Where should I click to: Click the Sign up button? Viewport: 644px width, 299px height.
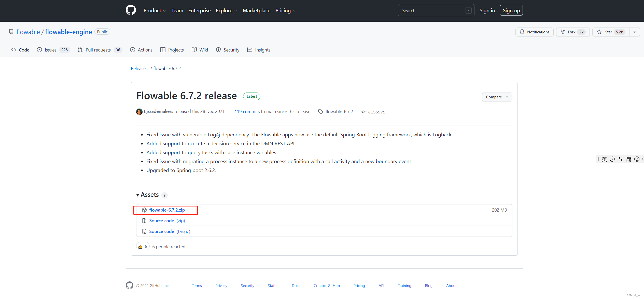tap(511, 10)
